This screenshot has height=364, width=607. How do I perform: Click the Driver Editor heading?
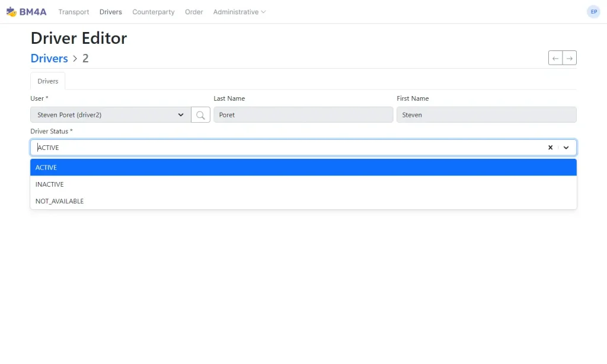[x=79, y=38]
